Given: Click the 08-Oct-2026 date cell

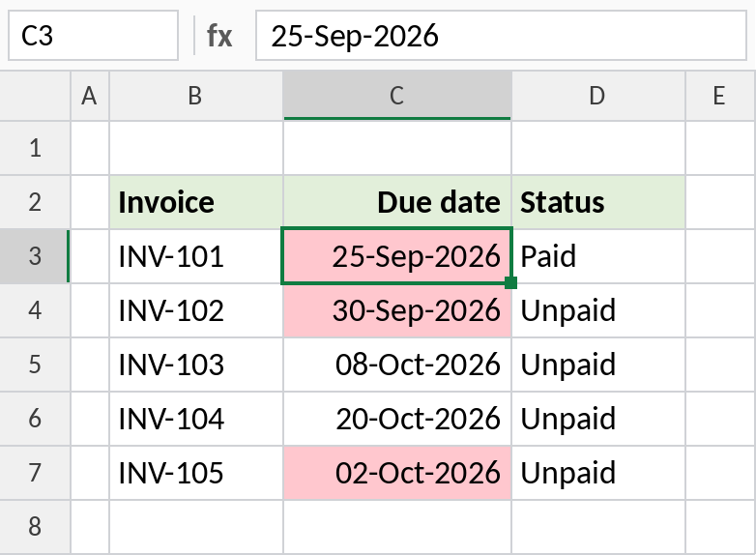Looking at the screenshot, I should coord(397,365).
